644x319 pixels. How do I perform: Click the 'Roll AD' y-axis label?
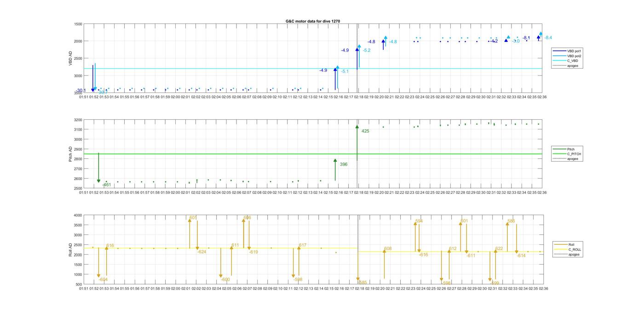click(x=71, y=249)
